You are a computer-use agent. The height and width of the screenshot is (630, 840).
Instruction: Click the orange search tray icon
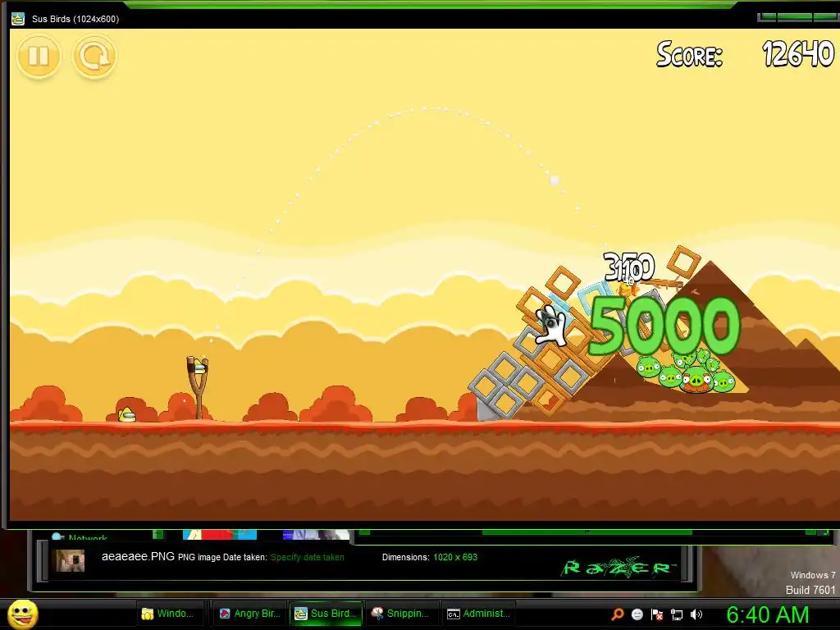618,614
